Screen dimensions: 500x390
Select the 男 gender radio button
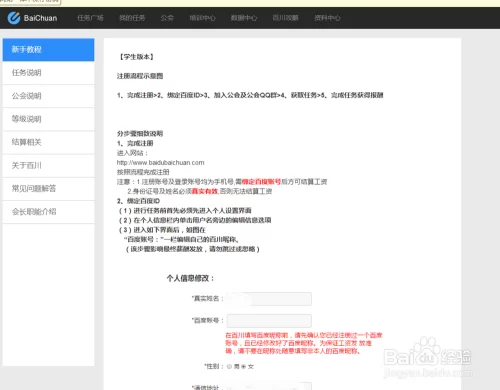tap(229, 366)
